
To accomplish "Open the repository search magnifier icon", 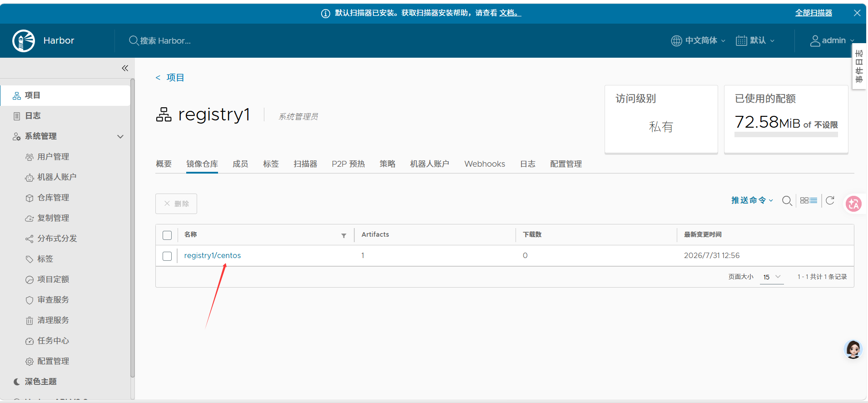I will tap(787, 200).
